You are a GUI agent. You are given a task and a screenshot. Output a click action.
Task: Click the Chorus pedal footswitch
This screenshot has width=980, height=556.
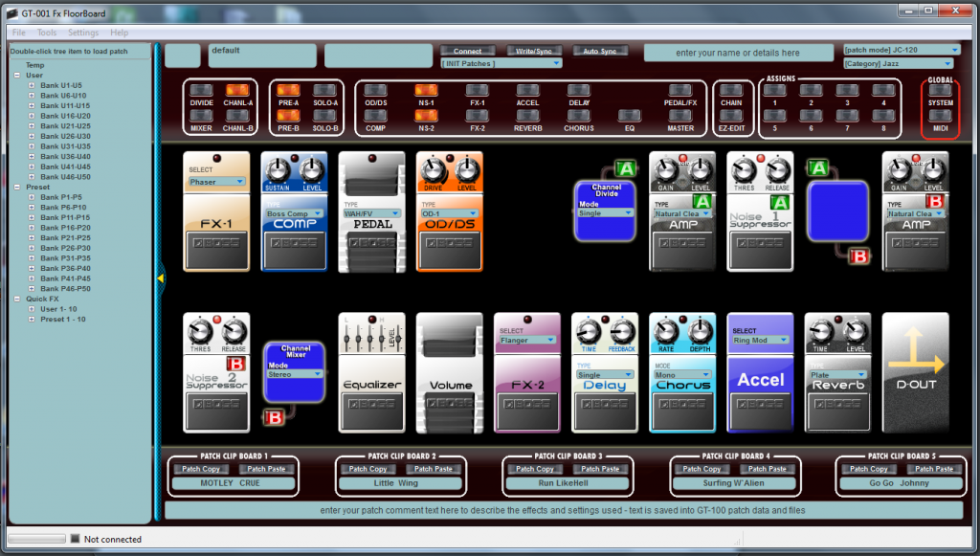(x=681, y=411)
